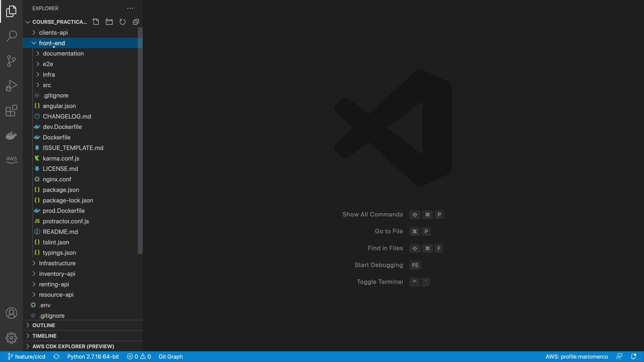Click the New Folder icon in Explorer
This screenshot has width=644, height=362.
[x=109, y=22]
